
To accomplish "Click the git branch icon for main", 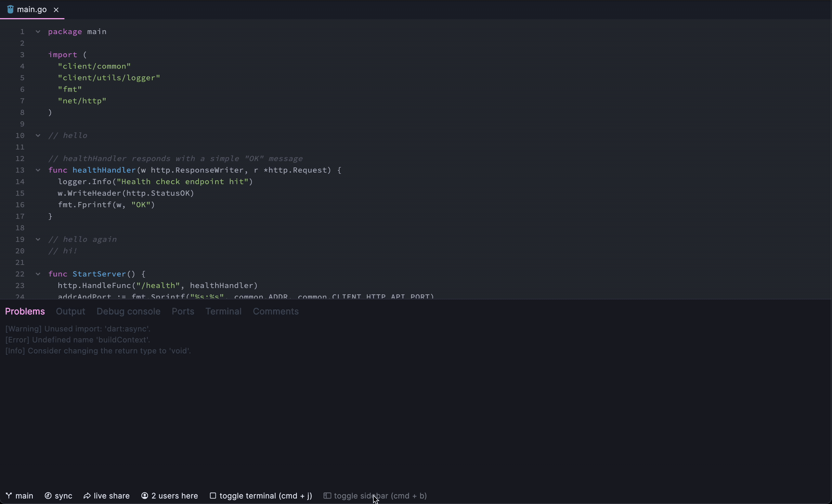I will point(9,496).
